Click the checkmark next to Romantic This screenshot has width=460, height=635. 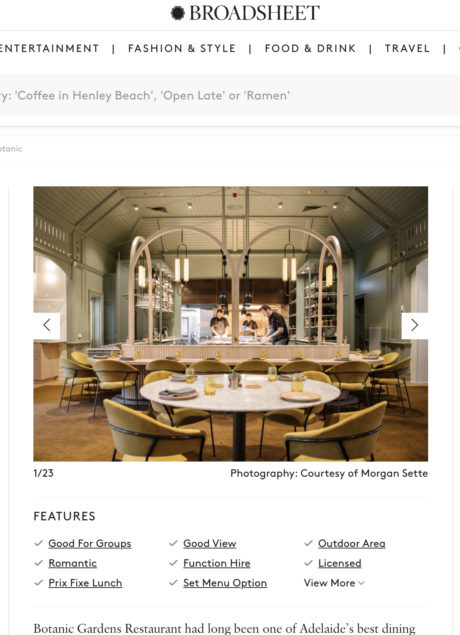coord(39,563)
